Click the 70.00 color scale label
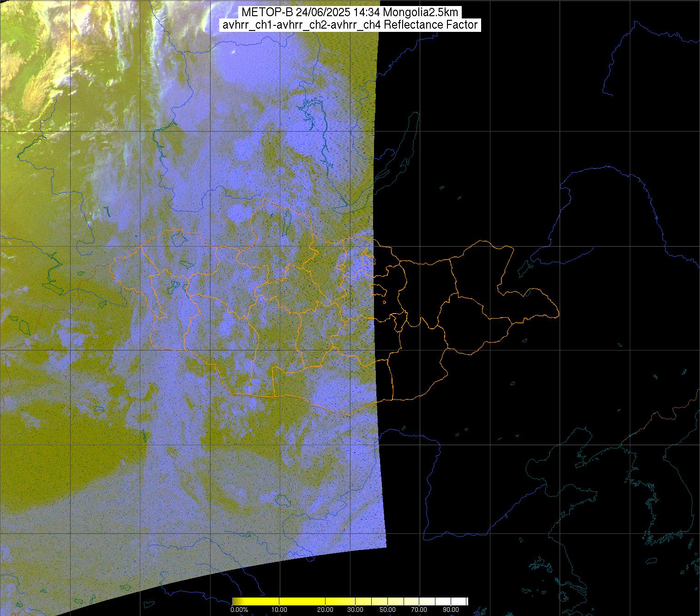 pos(420,610)
